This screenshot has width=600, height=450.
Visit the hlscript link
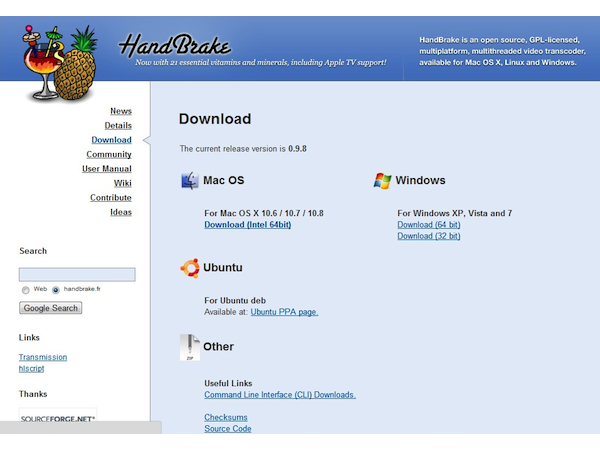coord(31,369)
